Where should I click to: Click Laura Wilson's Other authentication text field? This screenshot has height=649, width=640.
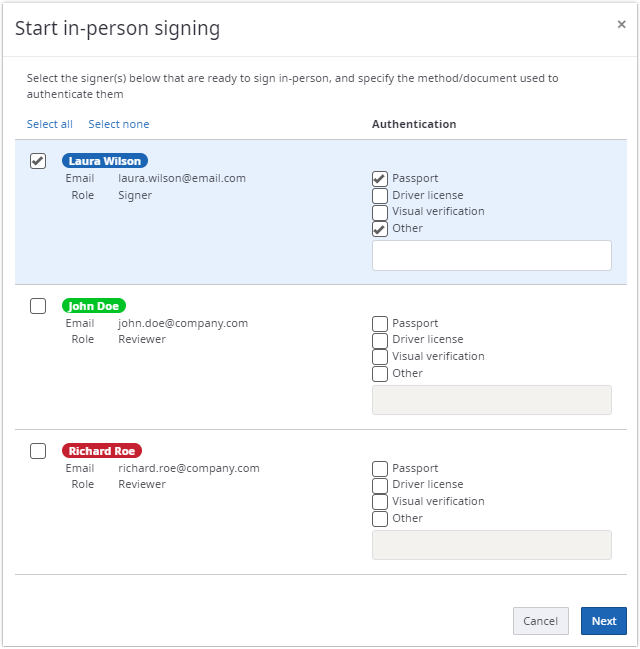(491, 255)
